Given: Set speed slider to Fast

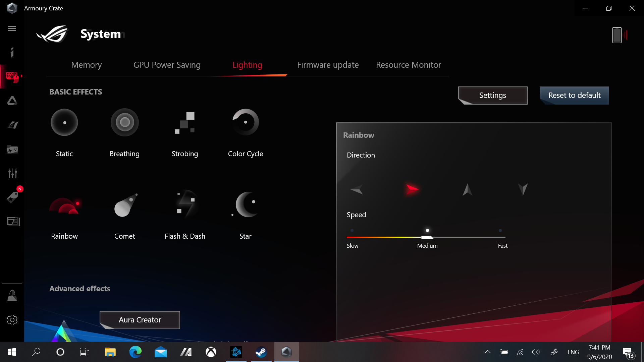Looking at the screenshot, I should point(500,231).
